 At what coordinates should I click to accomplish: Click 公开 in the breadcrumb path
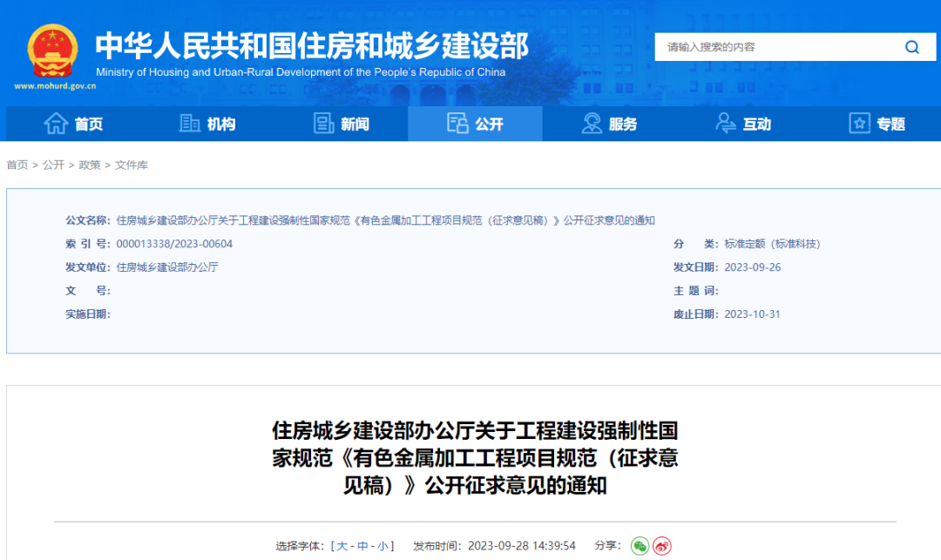tap(53, 164)
